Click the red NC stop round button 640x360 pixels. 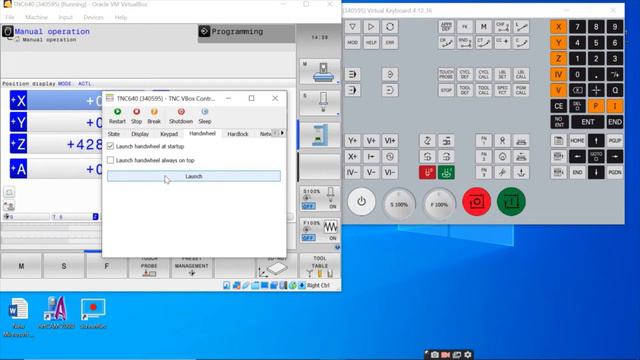pos(476,202)
